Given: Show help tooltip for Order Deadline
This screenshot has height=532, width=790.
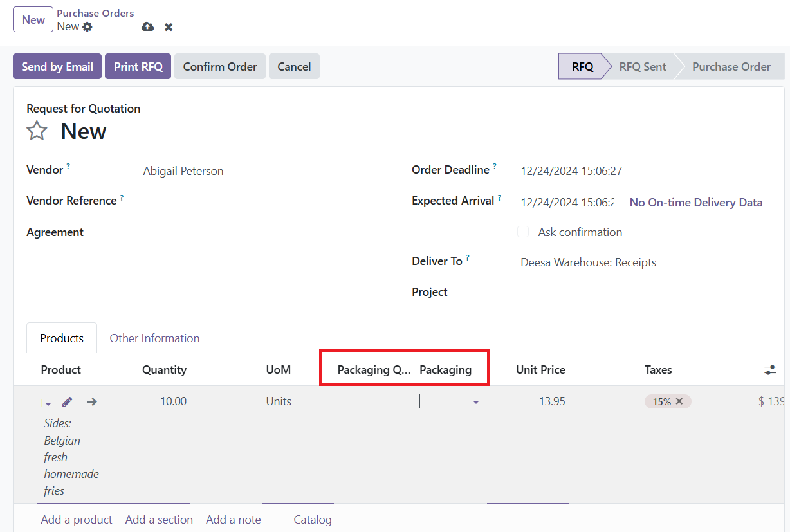Looking at the screenshot, I should click(x=495, y=167).
